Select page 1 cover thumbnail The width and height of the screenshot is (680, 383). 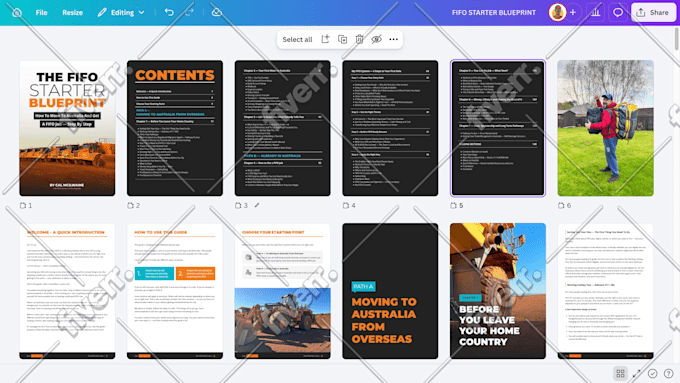pyautogui.click(x=67, y=128)
